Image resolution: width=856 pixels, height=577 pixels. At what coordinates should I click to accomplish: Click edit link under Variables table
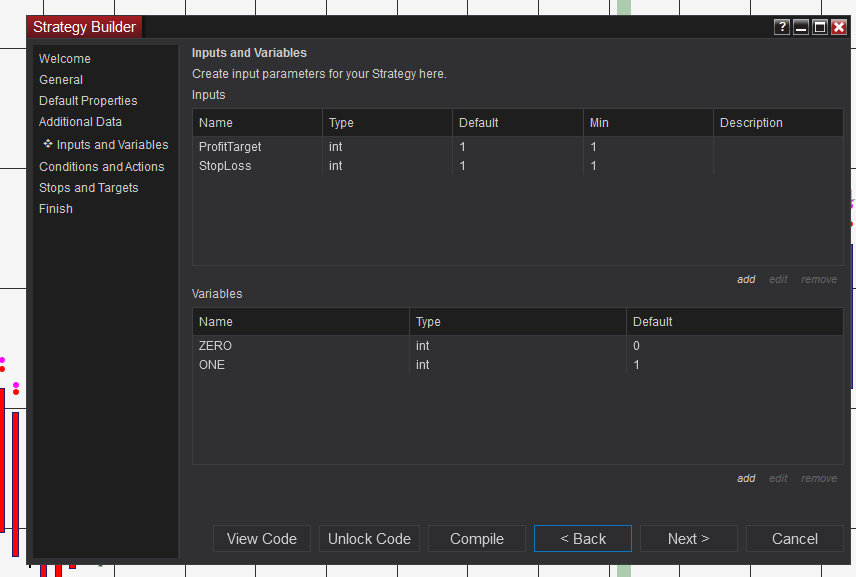tap(778, 478)
